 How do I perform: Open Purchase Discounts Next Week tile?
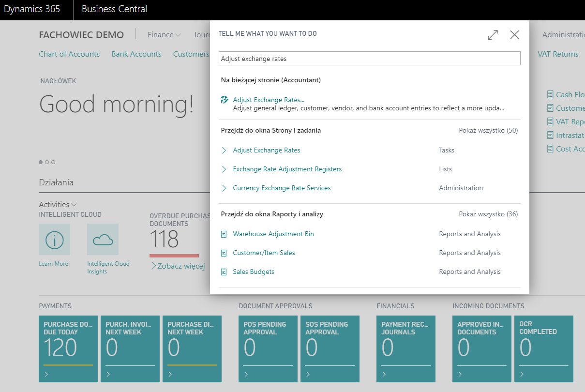click(192, 349)
